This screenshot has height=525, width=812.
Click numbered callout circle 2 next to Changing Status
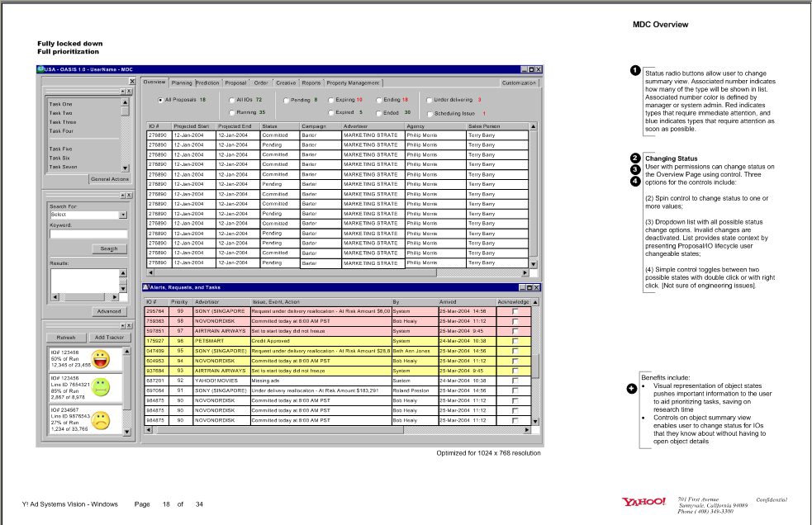point(634,158)
